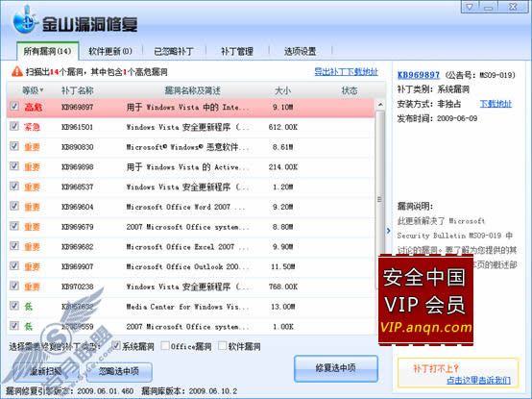Image resolution: width=532 pixels, height=399 pixels.
Task: Open the 选项设置 tab
Action: (301, 51)
